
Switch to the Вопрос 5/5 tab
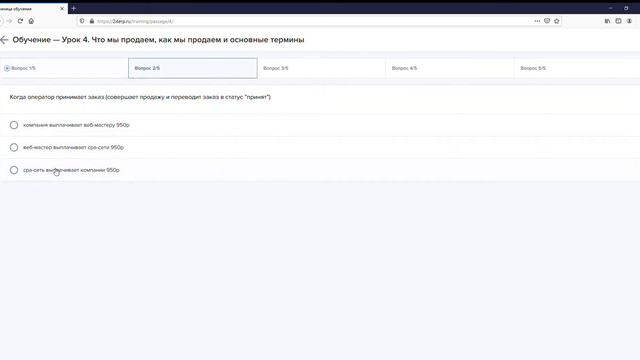pos(577,68)
